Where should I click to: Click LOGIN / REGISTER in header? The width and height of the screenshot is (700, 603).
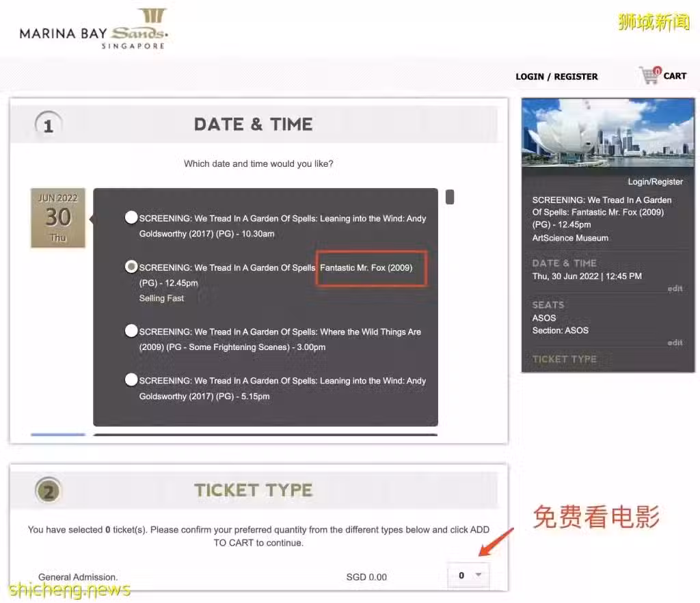point(556,77)
